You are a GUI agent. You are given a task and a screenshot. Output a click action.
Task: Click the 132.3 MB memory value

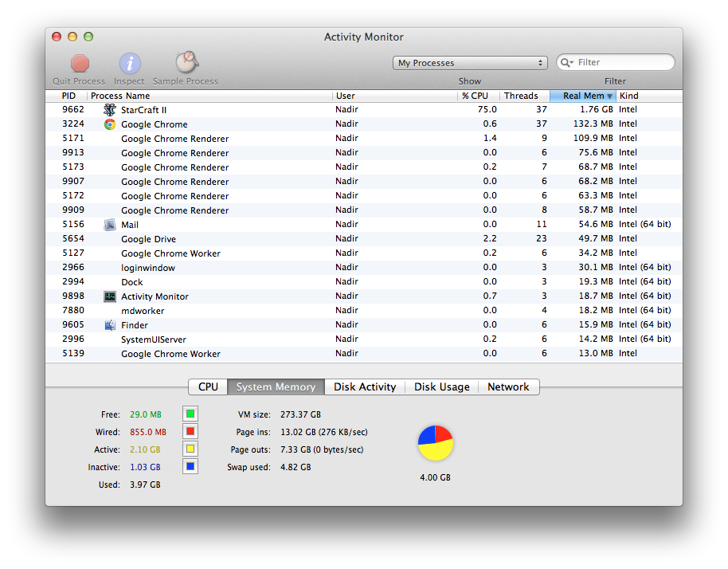pos(593,124)
